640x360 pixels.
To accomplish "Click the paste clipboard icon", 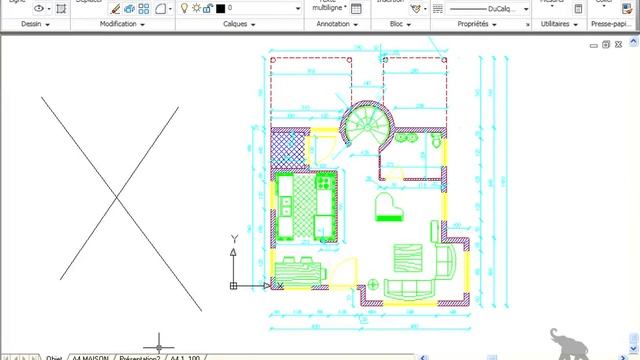I will point(627,9).
